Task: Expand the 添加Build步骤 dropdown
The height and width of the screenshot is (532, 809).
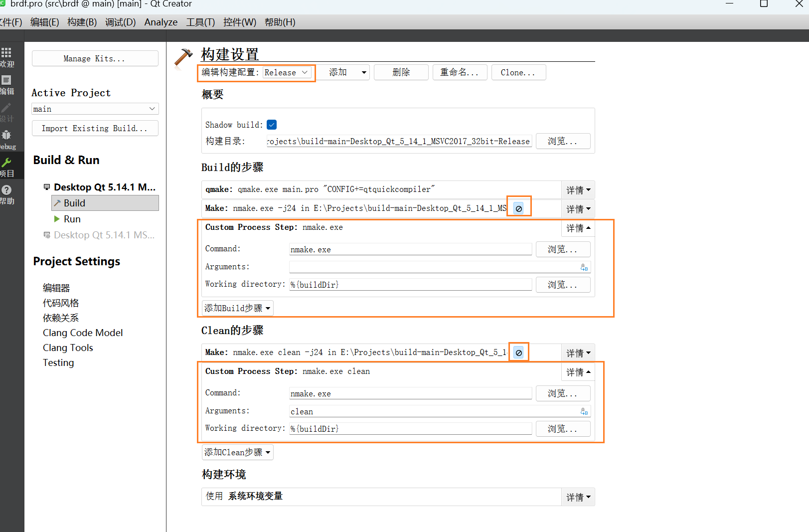Action: pyautogui.click(x=237, y=308)
